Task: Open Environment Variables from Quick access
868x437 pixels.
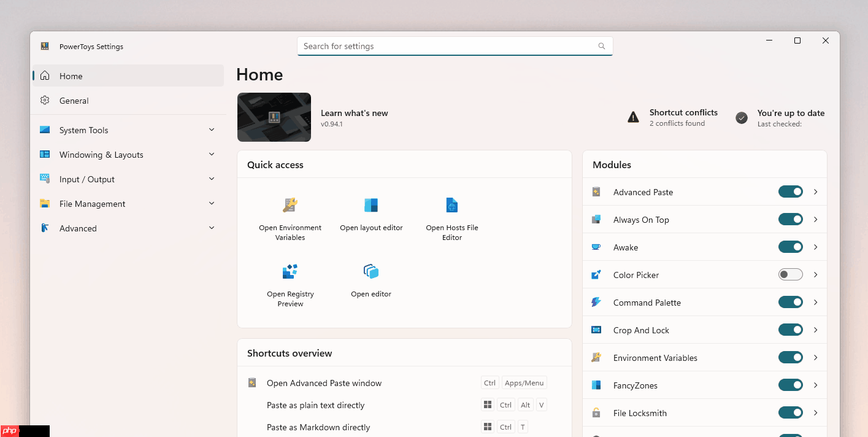Action: point(290,218)
